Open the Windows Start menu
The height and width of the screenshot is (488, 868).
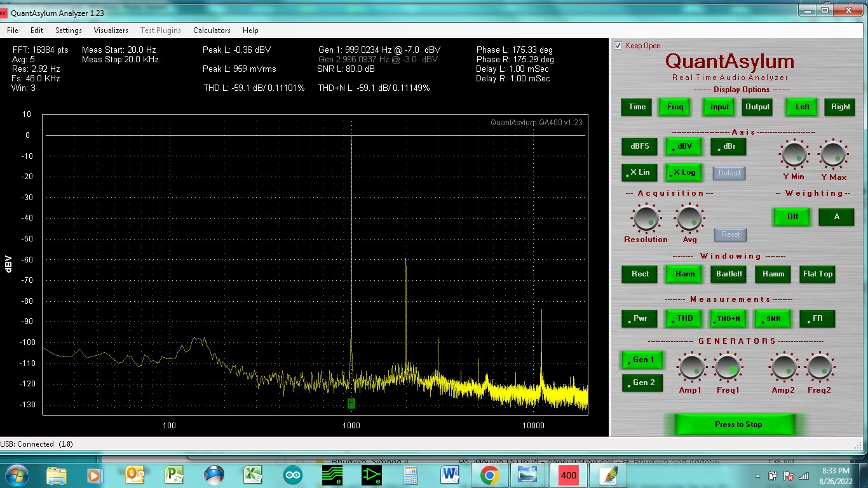pos(16,475)
